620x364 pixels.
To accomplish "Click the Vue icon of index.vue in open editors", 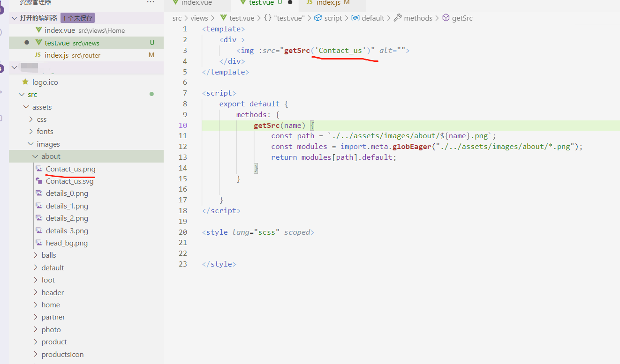I will point(39,30).
